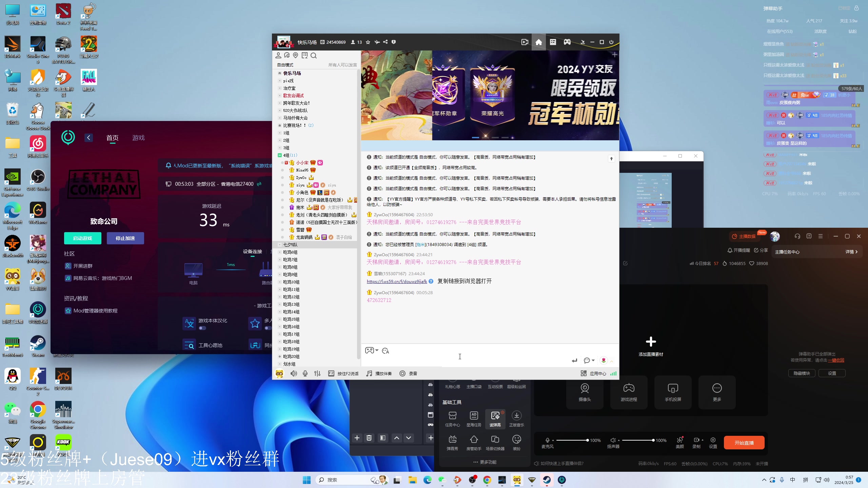This screenshot has width=868, height=488.
Task: Adjust the 扬声器 volume slider
Action: [x=638, y=440]
